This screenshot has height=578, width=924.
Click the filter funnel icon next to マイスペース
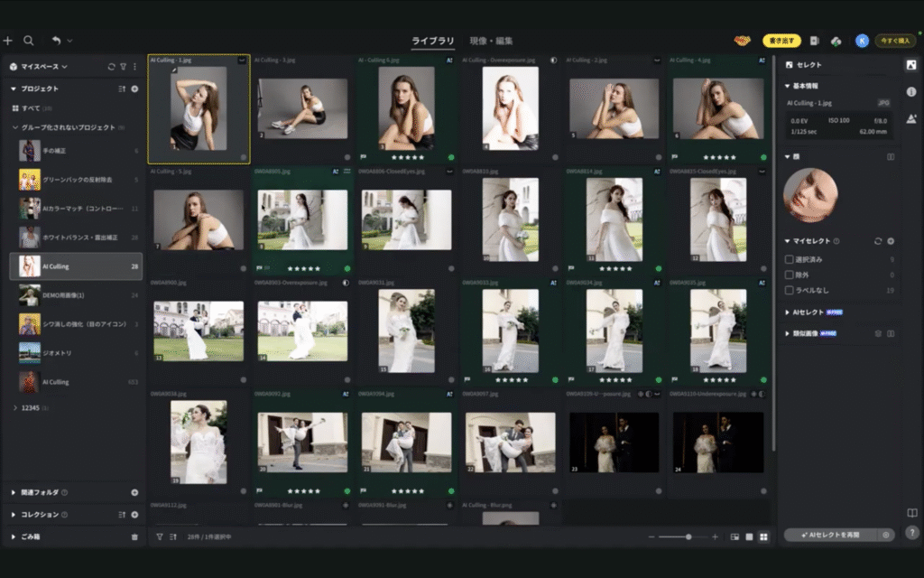[x=123, y=67]
